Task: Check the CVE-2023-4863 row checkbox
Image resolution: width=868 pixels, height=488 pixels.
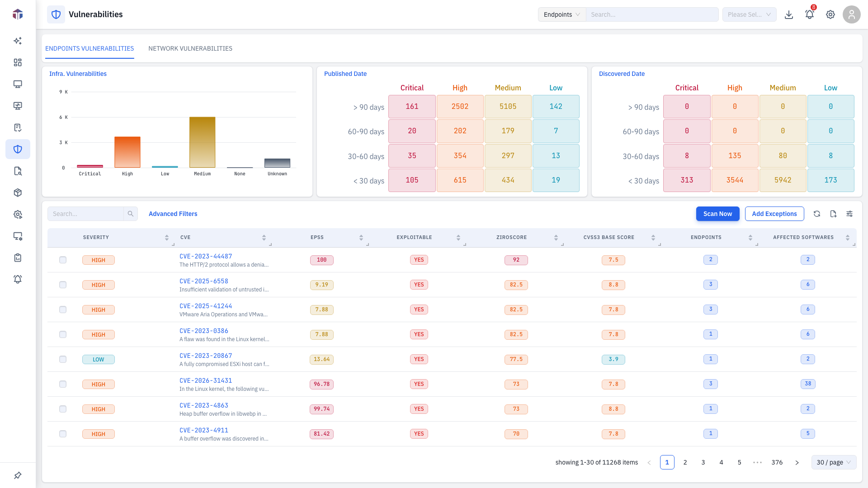Action: coord(63,409)
